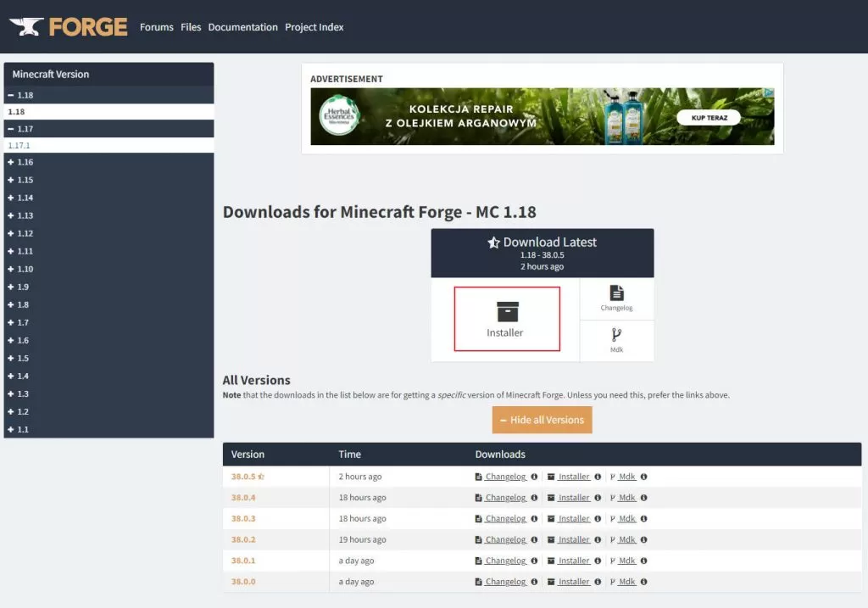Click info icon beside 38.0.0 Installer
This screenshot has height=608, width=868.
pyautogui.click(x=598, y=582)
